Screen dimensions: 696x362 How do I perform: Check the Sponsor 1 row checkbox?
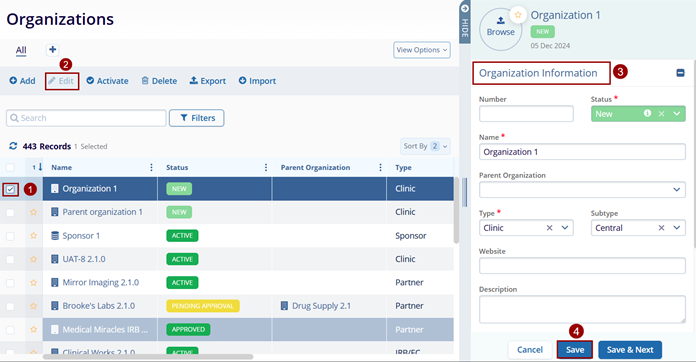point(10,236)
